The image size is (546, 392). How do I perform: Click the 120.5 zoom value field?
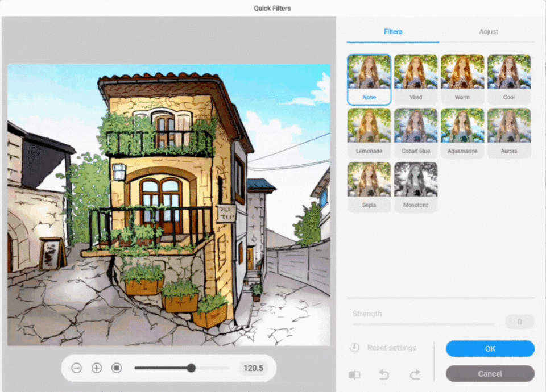[x=253, y=368]
